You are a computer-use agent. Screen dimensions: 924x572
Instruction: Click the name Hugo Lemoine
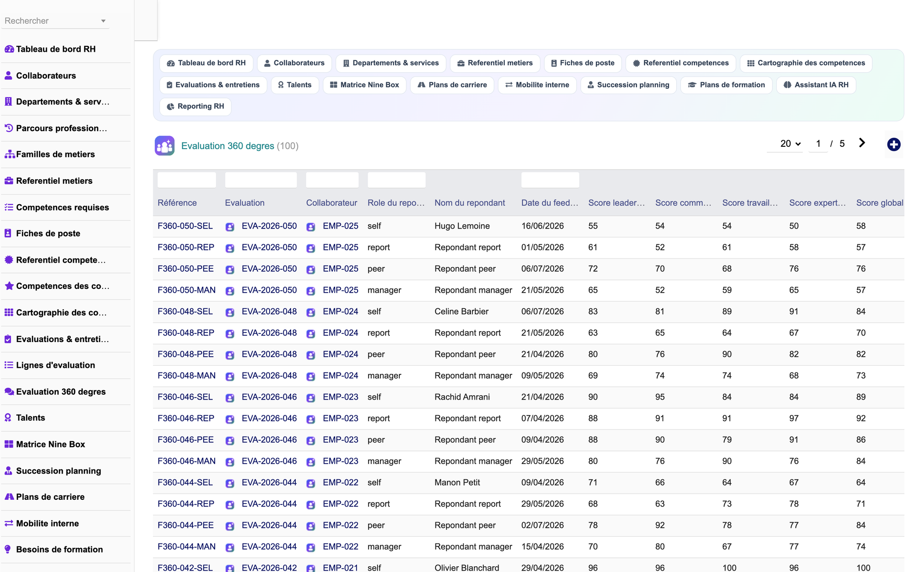pos(462,226)
